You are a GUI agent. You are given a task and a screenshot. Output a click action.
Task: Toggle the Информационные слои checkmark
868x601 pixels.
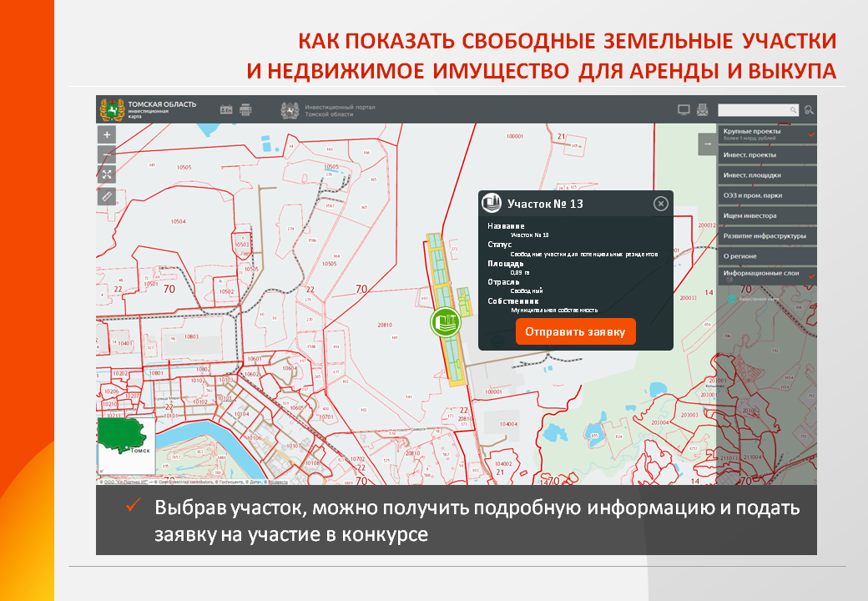point(811,275)
